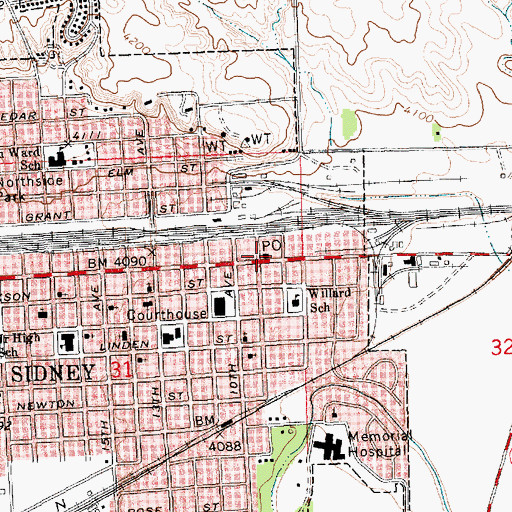This screenshot has width=512, height=512.
Task: Click the "4100" contour elevation label
Action: [418, 114]
